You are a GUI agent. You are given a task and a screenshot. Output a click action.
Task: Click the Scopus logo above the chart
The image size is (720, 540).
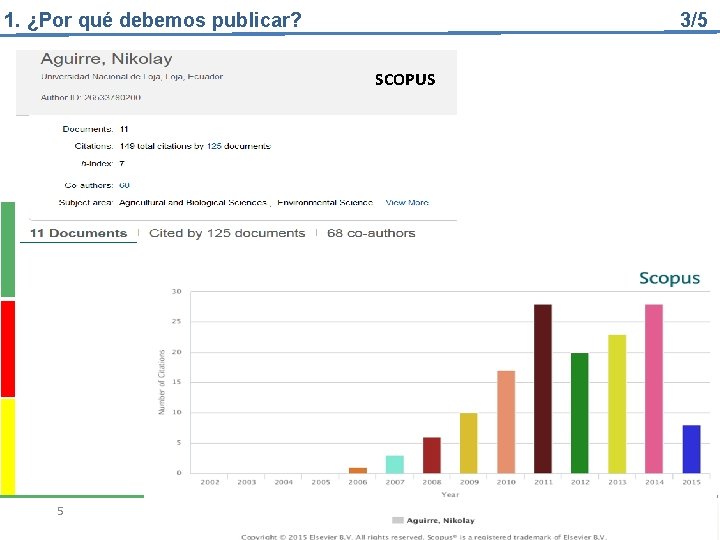tap(669, 278)
